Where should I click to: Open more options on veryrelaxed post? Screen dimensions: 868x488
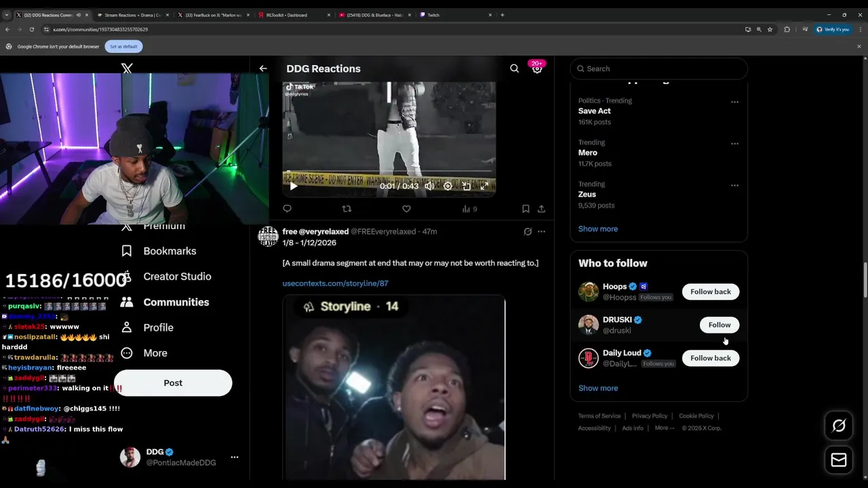(541, 231)
